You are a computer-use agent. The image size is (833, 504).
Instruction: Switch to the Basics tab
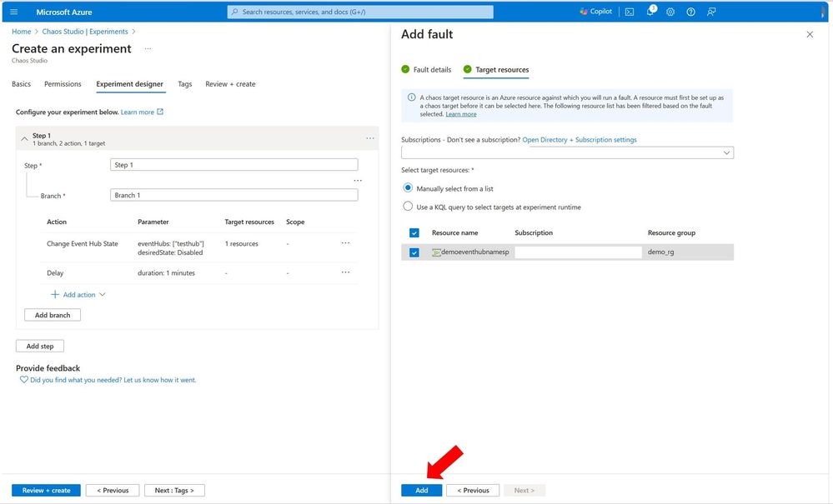[21, 84]
